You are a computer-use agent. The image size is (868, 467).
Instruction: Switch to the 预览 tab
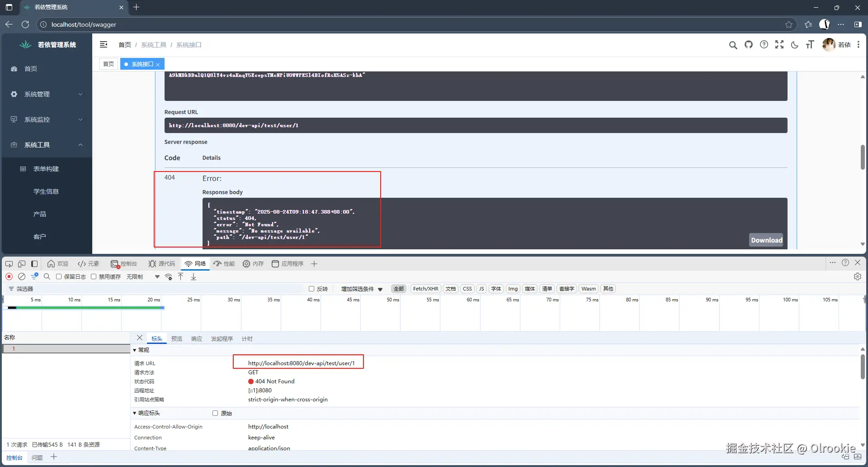tap(177, 338)
